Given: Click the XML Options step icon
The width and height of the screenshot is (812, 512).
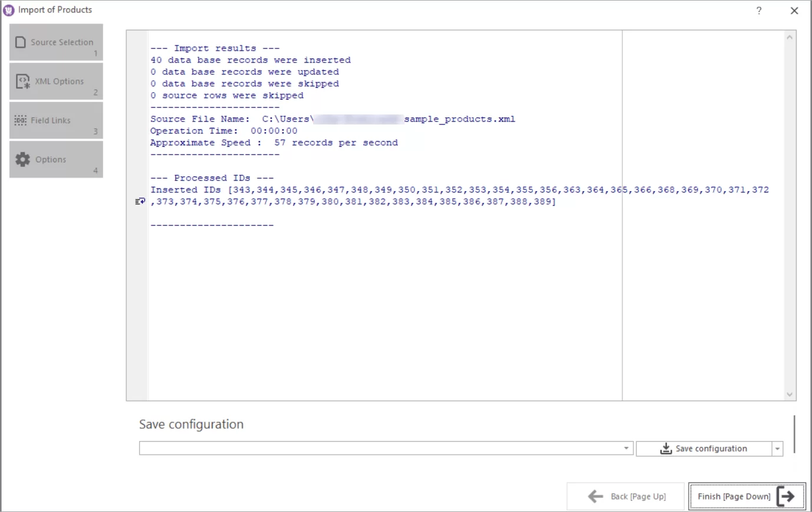Looking at the screenshot, I should click(22, 80).
